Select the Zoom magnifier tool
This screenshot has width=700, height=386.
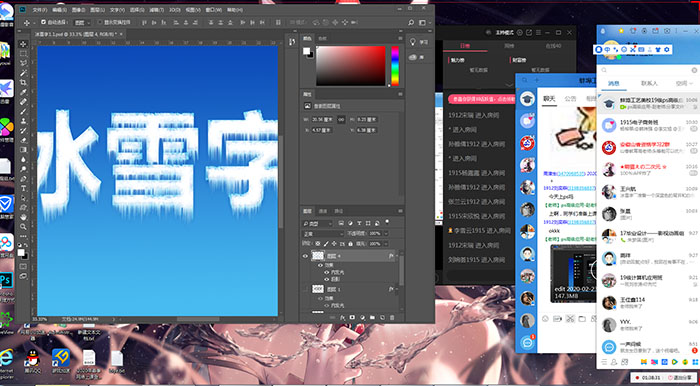coord(23,227)
